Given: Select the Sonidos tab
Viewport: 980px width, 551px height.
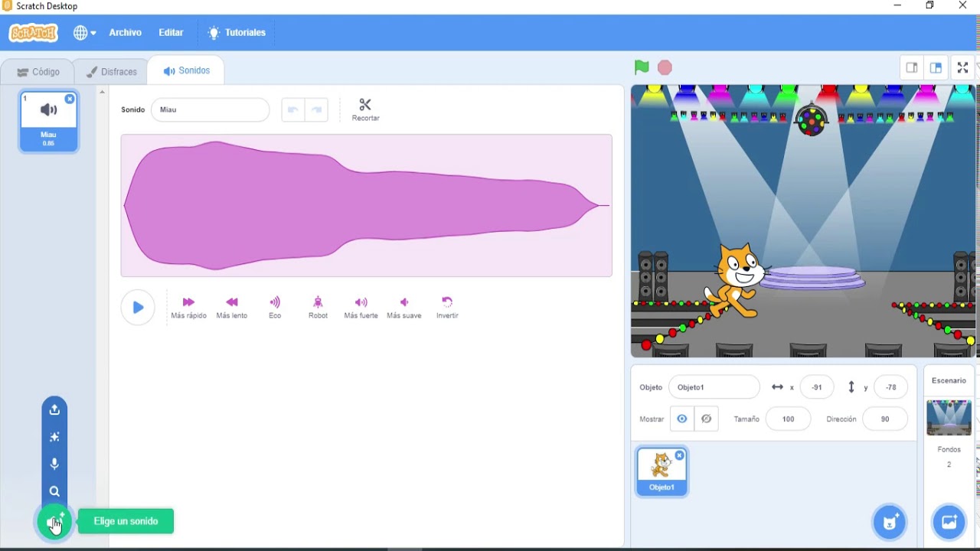Looking at the screenshot, I should [x=187, y=70].
